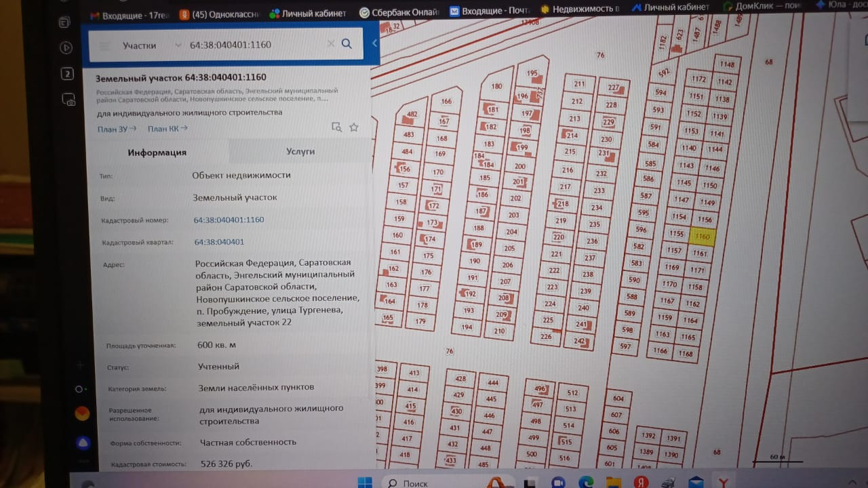Clear the cadastral number search field
Screen dimensions: 868x488
pos(331,44)
